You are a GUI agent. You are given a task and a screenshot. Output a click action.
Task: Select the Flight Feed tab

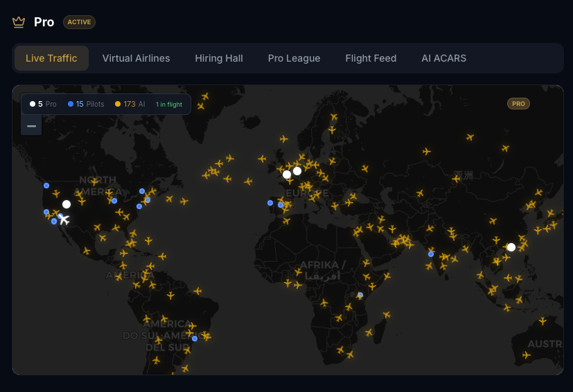pos(371,58)
